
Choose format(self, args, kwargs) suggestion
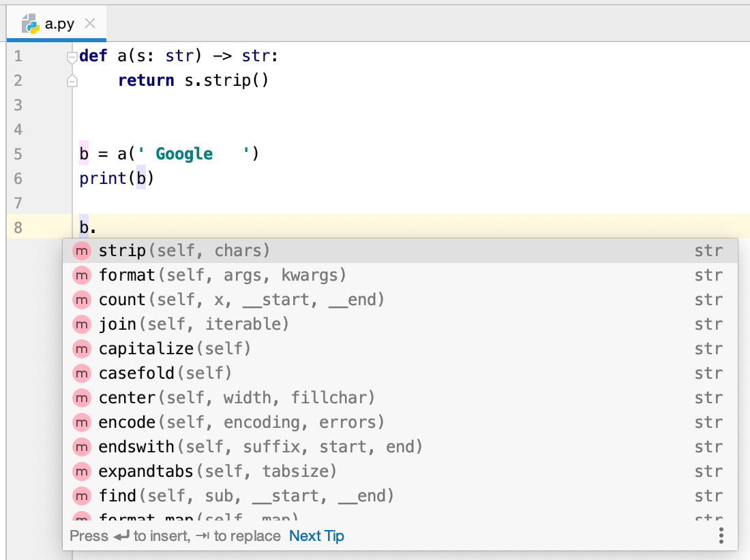pos(222,275)
